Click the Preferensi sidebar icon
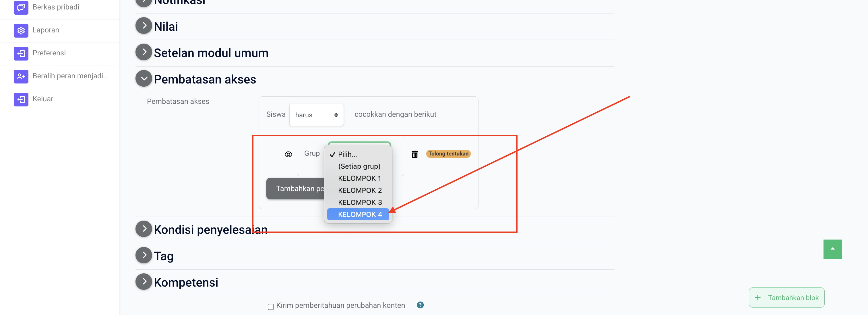 click(x=21, y=53)
